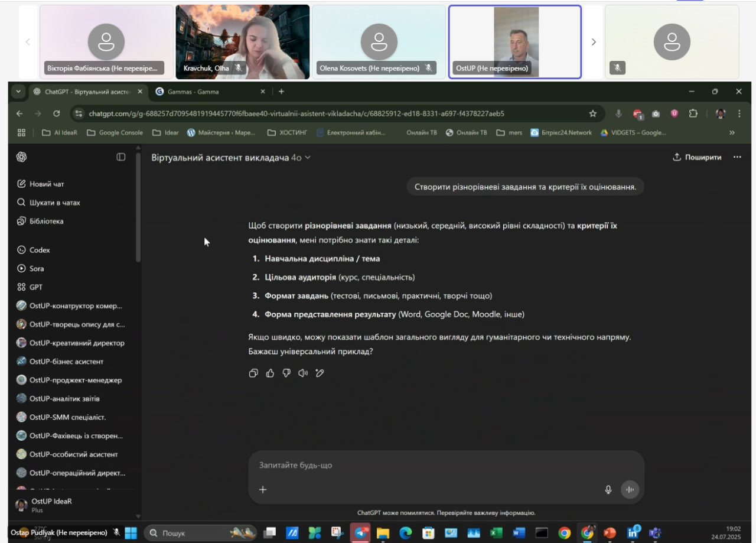Open the VIDGETS – Google bookmark
This screenshot has width=756, height=543.
click(x=633, y=132)
